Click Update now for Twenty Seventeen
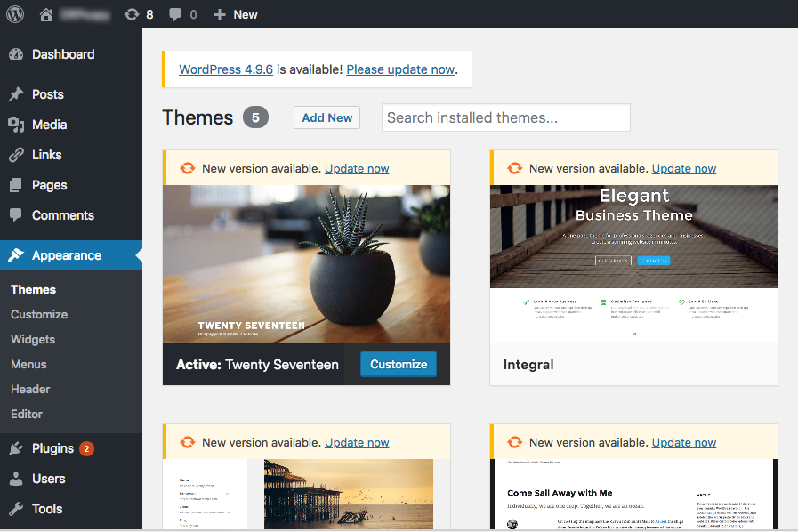 pos(357,168)
